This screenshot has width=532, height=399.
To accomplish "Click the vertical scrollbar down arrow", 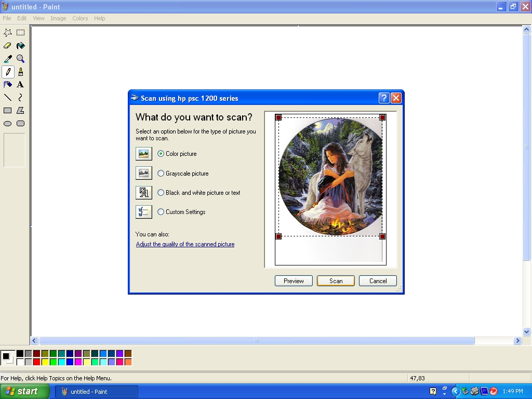I will [x=527, y=332].
